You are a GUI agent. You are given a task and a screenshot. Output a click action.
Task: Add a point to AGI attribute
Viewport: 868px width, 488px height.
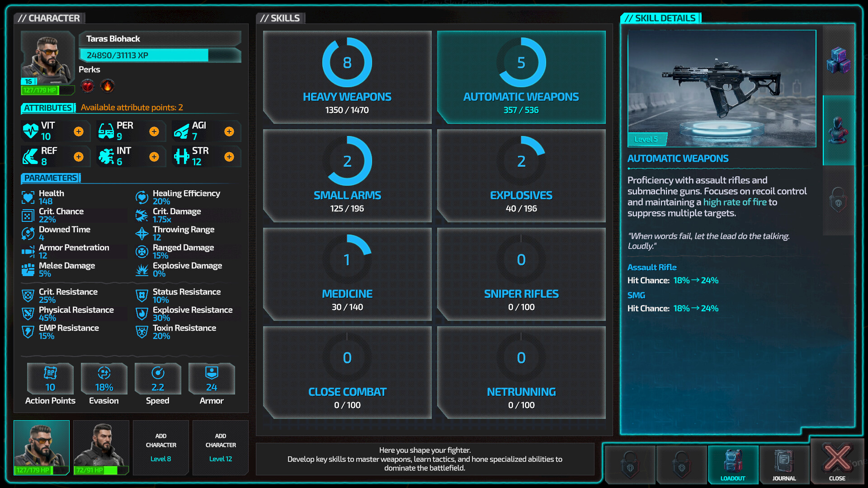tap(229, 131)
